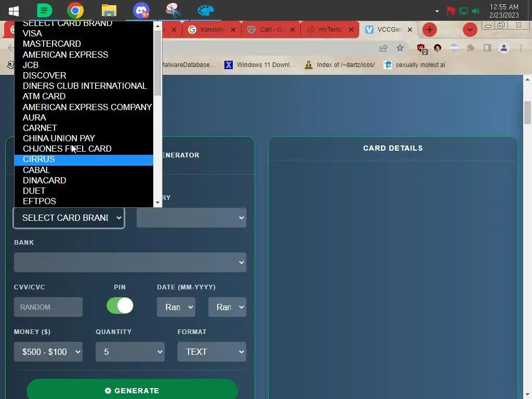
Task: Open Google Chrome from the taskbar
Action: click(x=75, y=10)
